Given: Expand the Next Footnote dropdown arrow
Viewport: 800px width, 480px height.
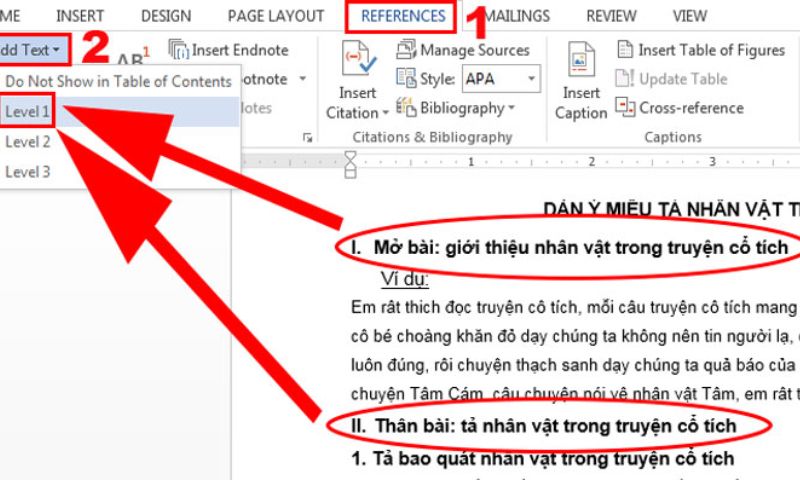Looking at the screenshot, I should pyautogui.click(x=303, y=79).
